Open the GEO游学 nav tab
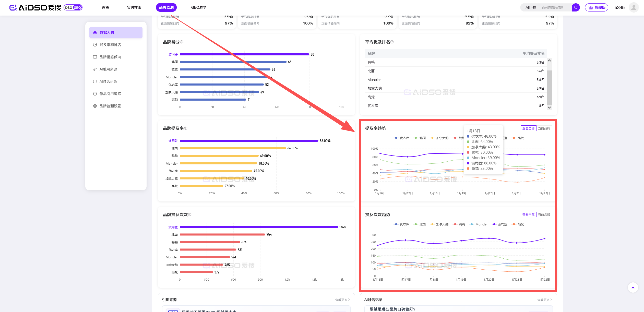The height and width of the screenshot is (312, 644). (199, 7)
